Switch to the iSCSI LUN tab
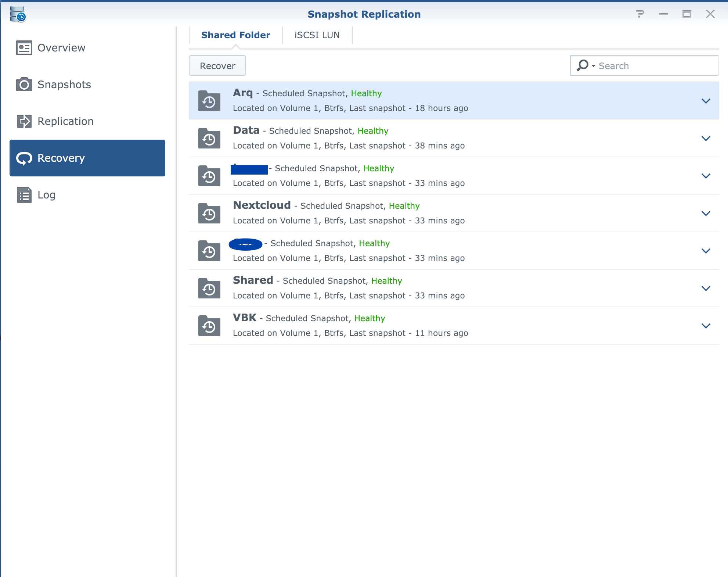This screenshot has height=577, width=728. click(x=317, y=35)
